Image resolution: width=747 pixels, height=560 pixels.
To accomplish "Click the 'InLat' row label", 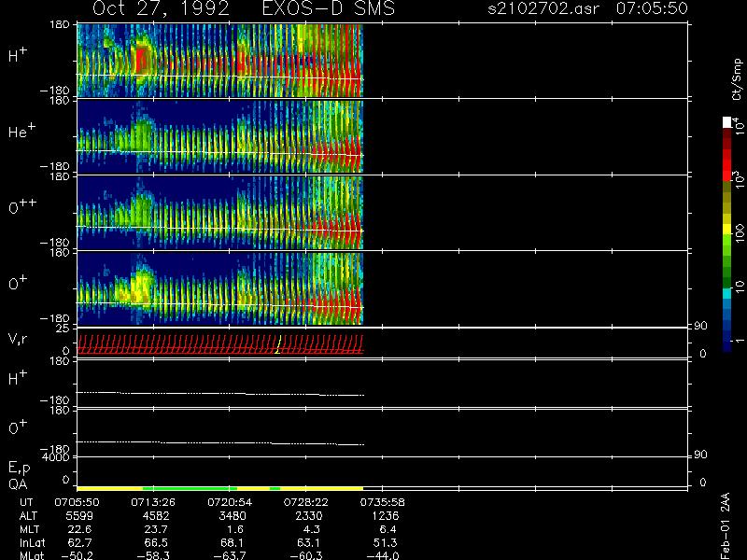I will pos(33,543).
